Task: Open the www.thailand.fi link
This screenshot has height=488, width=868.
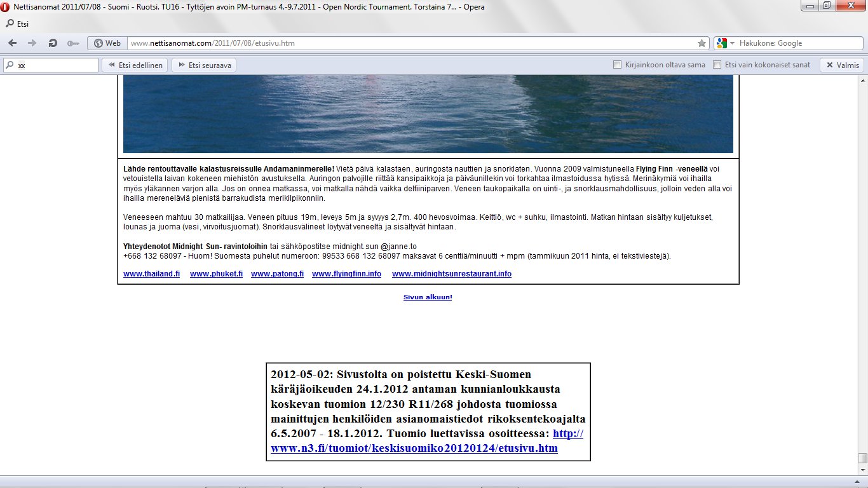Action: tap(151, 274)
